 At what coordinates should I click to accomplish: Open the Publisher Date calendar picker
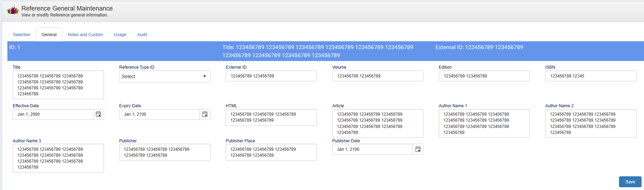(418, 149)
